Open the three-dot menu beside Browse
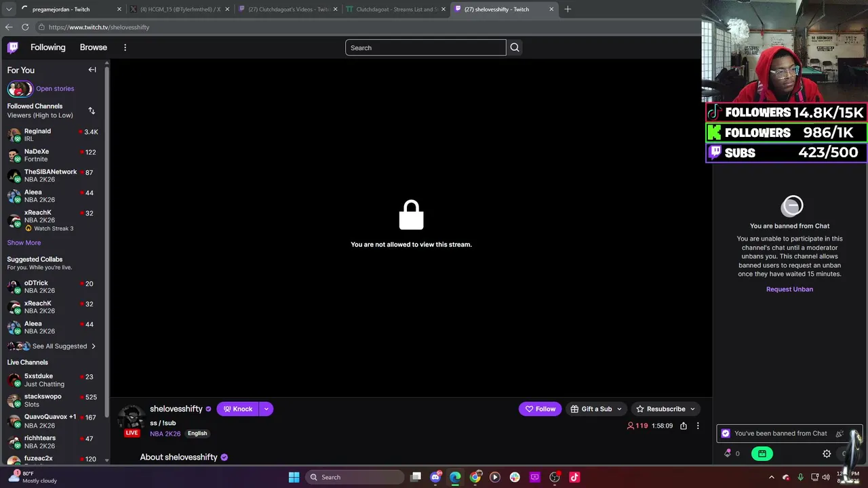868x488 pixels. 125,47
